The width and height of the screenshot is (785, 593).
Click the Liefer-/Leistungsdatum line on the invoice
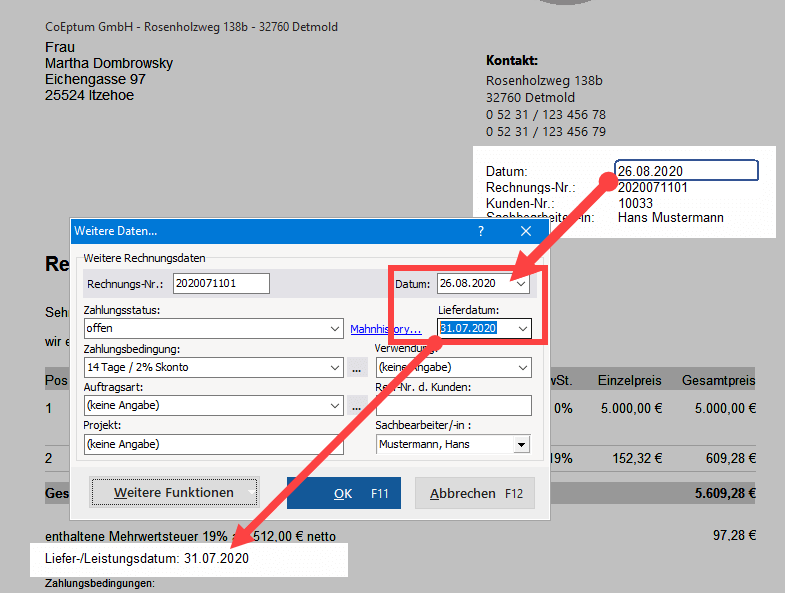pyautogui.click(x=147, y=558)
